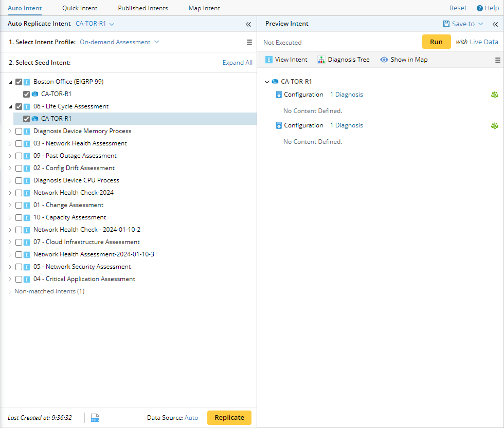Uncheck the Boston Office (EIGRP 99) checkbox
Screen dimensions: 504x428
coord(19,82)
